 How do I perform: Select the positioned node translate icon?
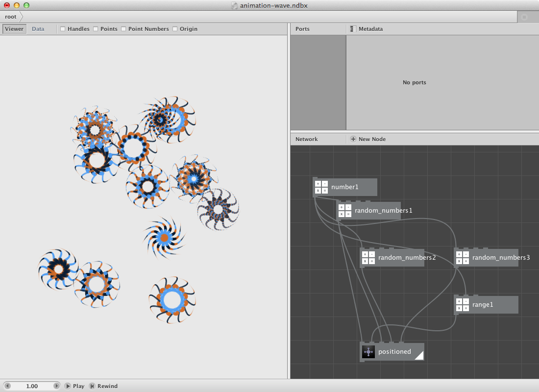pyautogui.click(x=368, y=352)
